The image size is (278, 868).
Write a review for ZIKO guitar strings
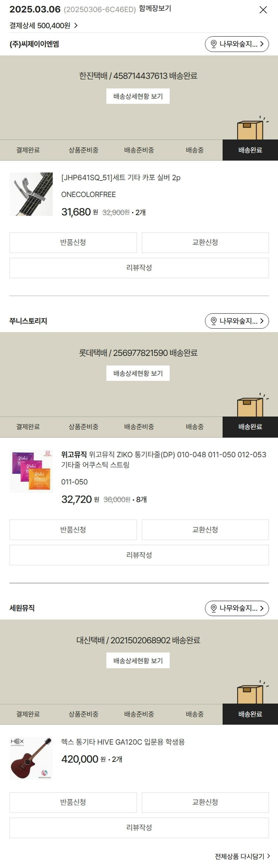click(139, 555)
